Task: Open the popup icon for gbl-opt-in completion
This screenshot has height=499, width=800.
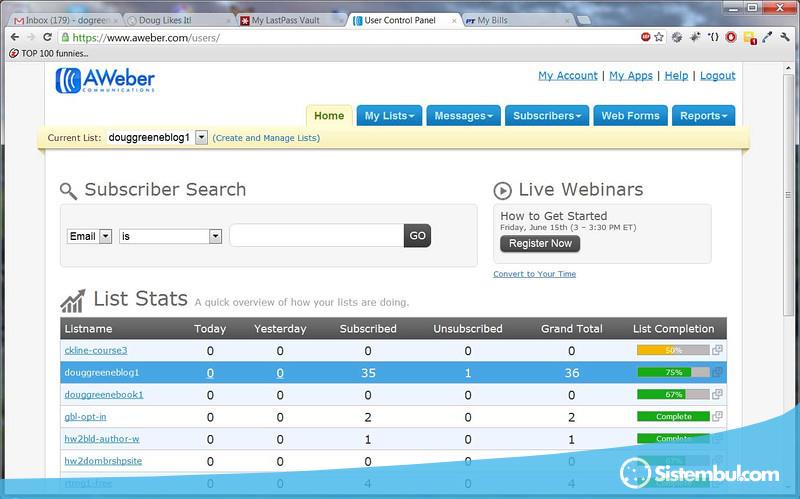Action: tap(717, 416)
